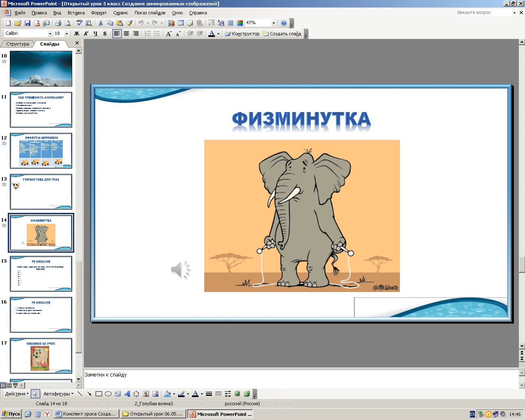The height and width of the screenshot is (420, 525).
Task: Select the Oval drawing tool
Action: pos(108,394)
